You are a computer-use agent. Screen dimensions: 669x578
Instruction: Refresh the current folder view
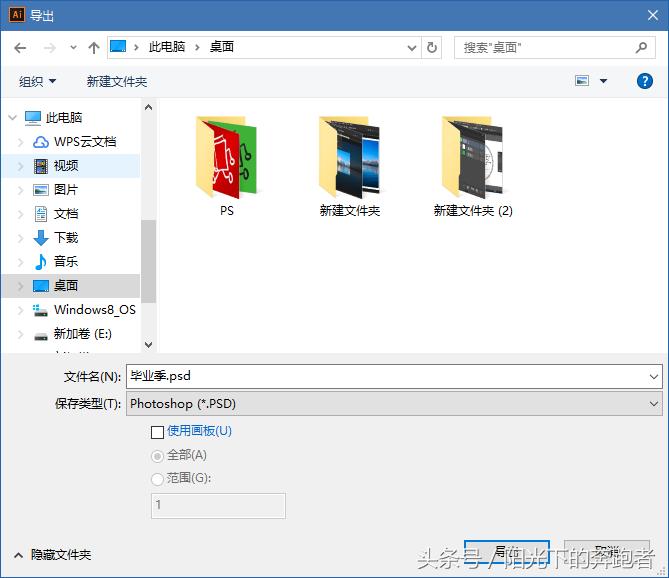432,47
